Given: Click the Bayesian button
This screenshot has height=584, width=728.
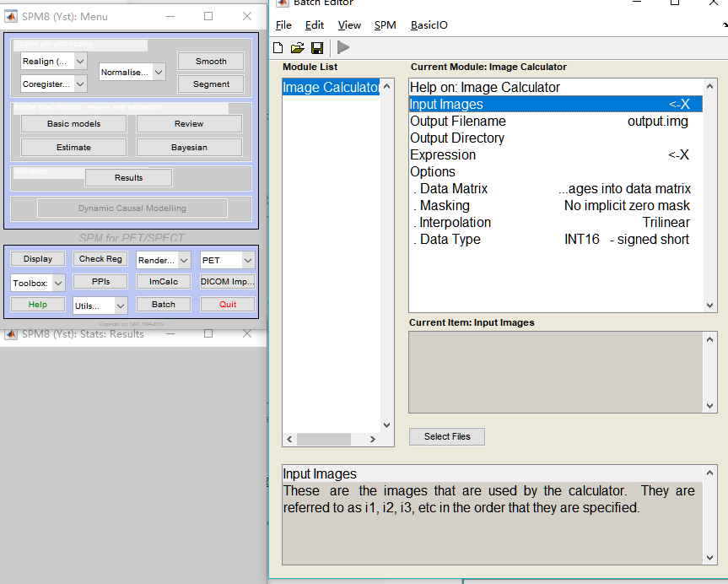Looking at the screenshot, I should click(189, 148).
